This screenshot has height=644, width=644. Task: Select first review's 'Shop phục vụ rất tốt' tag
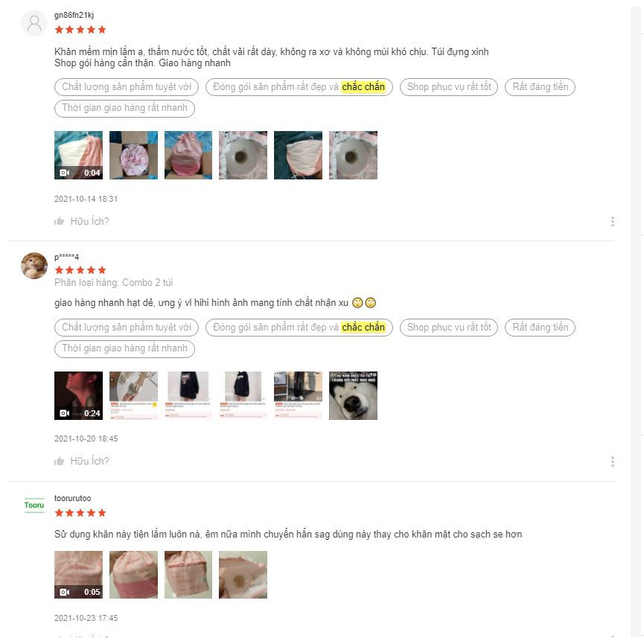[449, 86]
